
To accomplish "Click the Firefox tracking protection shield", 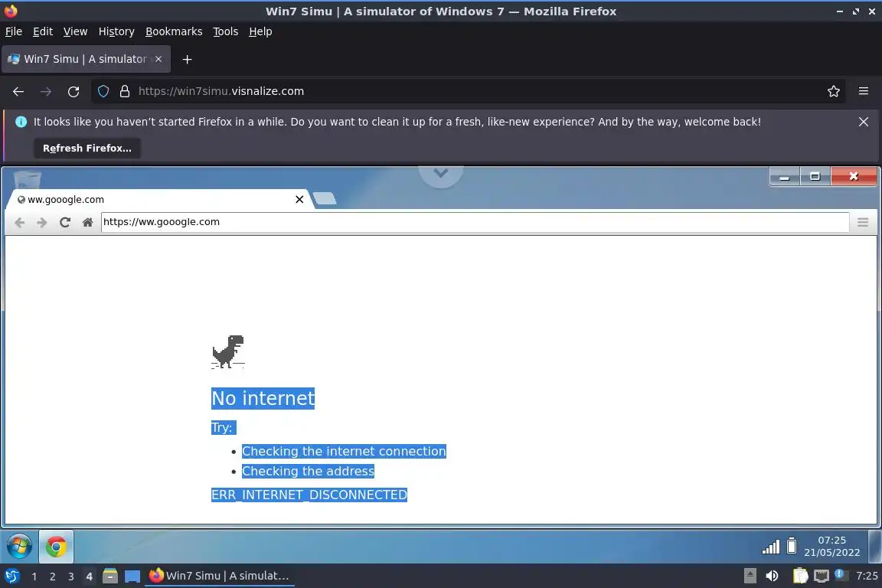I will (x=103, y=91).
